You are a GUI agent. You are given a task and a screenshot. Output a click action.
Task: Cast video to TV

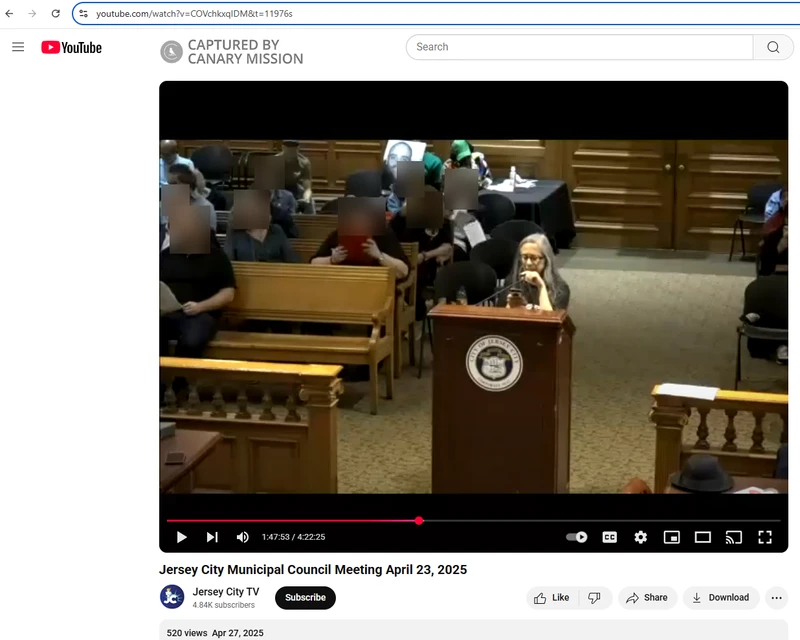pos(734,537)
